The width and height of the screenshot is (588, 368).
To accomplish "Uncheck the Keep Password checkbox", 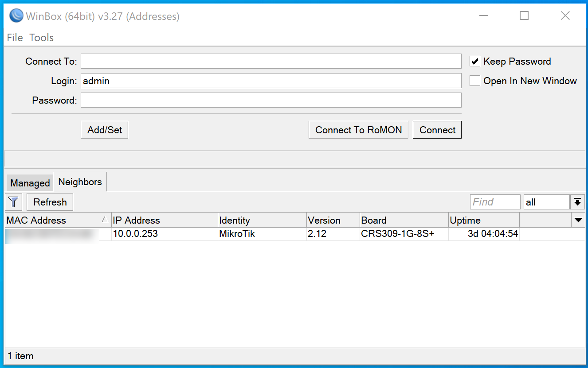I will pos(474,61).
